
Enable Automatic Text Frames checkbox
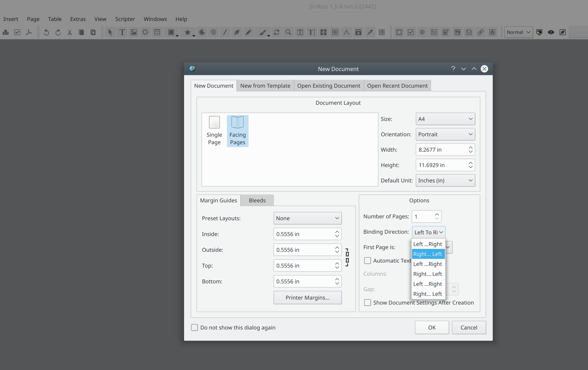pos(367,261)
